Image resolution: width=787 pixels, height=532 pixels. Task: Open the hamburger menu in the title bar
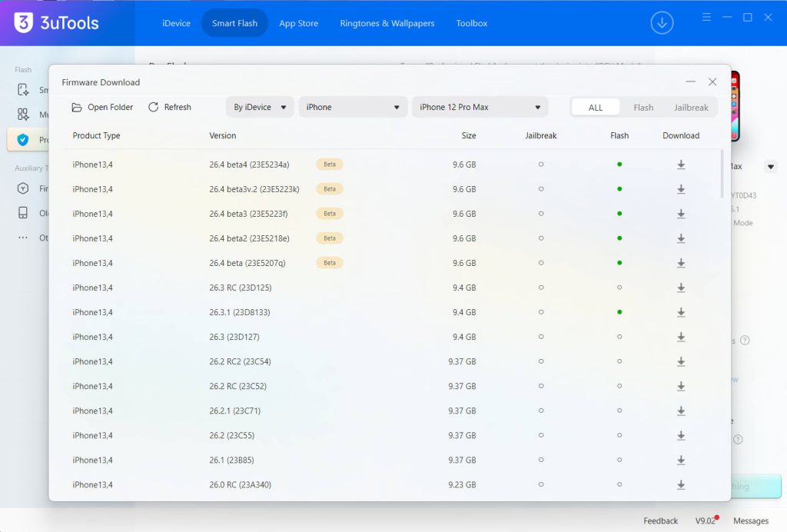click(x=706, y=18)
